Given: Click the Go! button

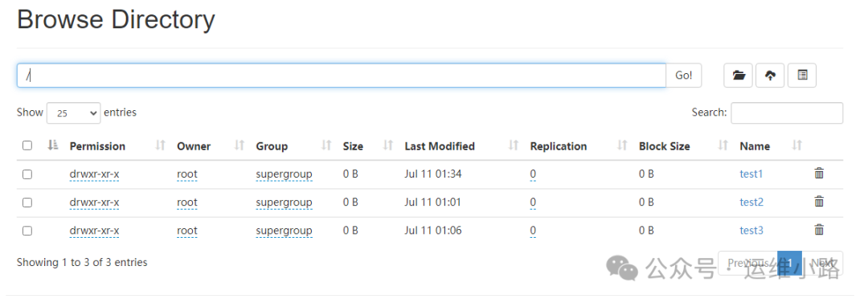Looking at the screenshot, I should click(x=684, y=76).
